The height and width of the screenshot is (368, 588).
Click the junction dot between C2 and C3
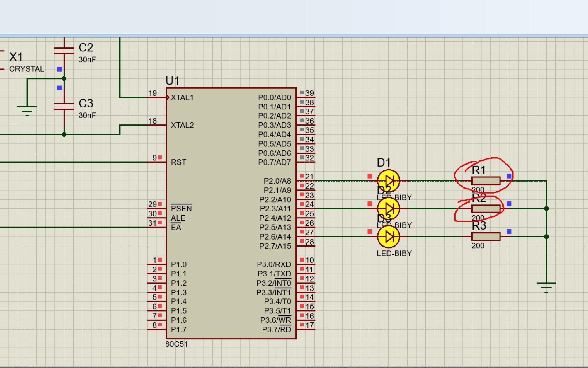pos(64,79)
